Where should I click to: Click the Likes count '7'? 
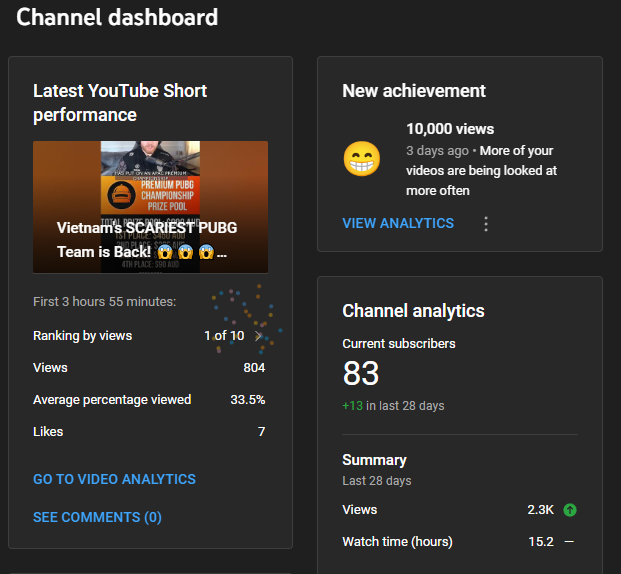[x=261, y=431]
